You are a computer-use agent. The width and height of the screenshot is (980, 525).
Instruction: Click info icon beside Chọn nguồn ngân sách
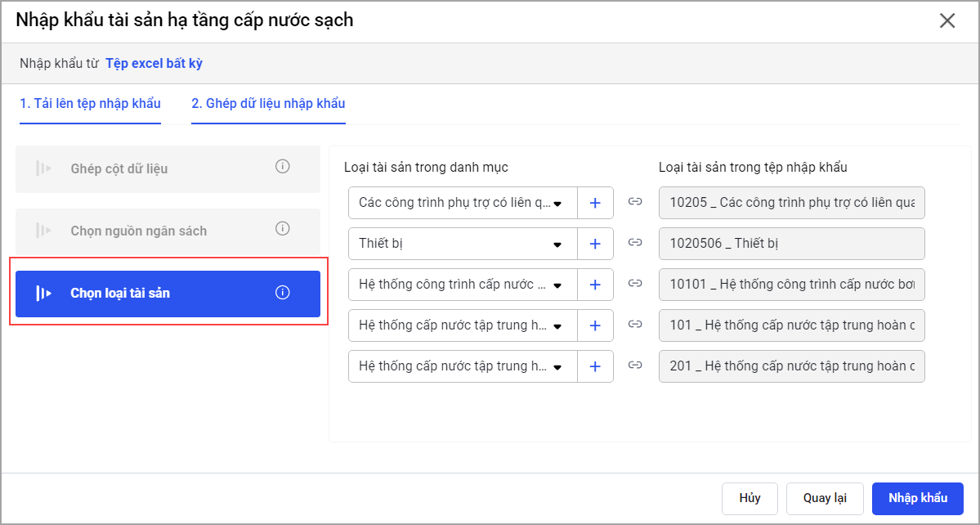click(x=283, y=229)
